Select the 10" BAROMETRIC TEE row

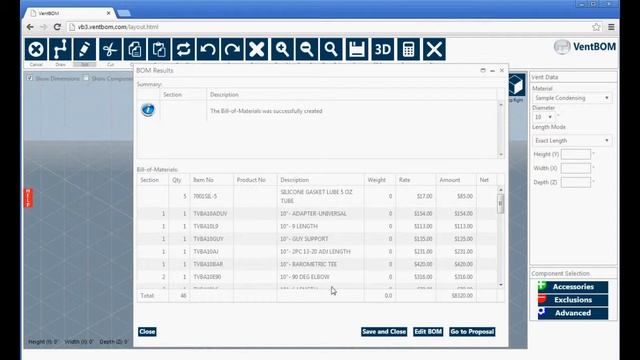[x=317, y=264]
